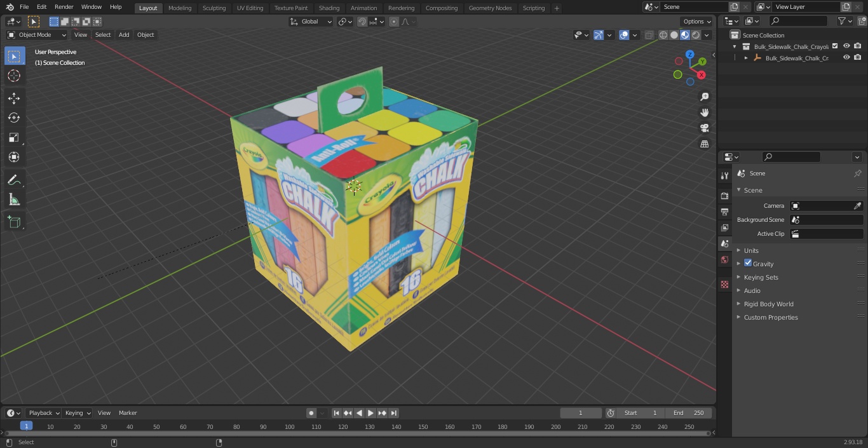Hide Bulk_Sidewalk_Chalk_Cr object eye icon
This screenshot has width=868, height=448.
pyautogui.click(x=846, y=58)
